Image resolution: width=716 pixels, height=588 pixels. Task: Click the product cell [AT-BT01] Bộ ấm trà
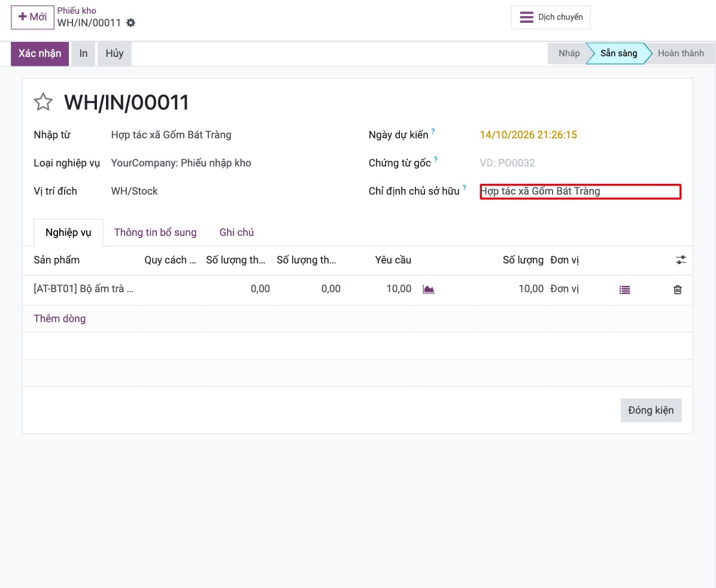coord(84,289)
